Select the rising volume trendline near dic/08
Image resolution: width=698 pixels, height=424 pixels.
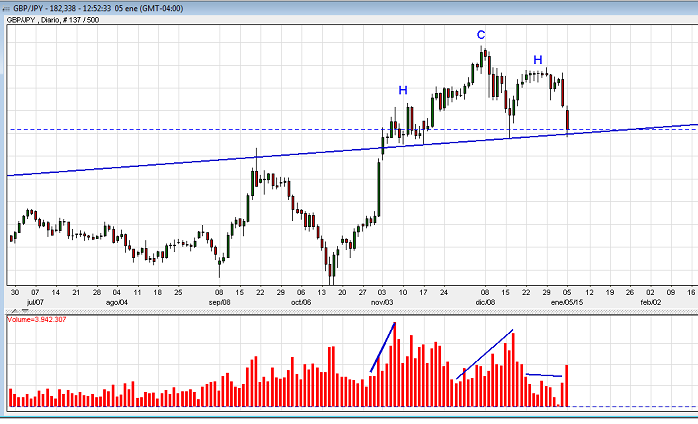click(485, 354)
